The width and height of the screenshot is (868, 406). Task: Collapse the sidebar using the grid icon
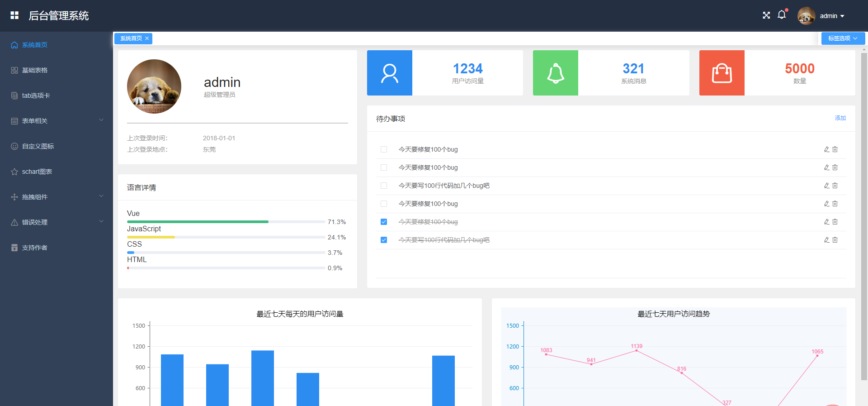(x=14, y=15)
